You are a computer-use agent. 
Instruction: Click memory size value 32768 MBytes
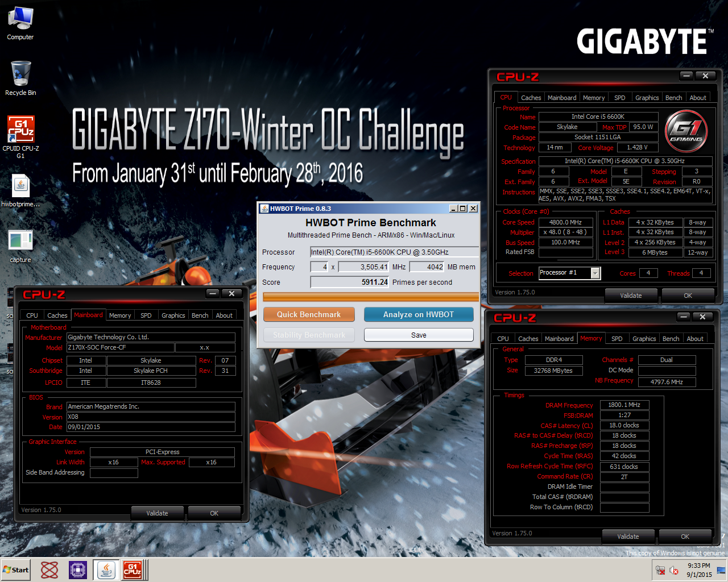[553, 371]
